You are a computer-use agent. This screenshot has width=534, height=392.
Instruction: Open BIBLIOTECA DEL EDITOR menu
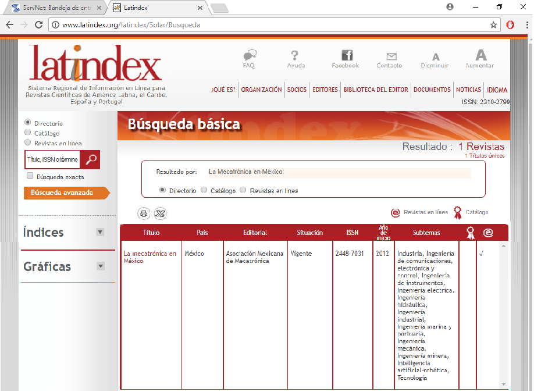click(376, 90)
